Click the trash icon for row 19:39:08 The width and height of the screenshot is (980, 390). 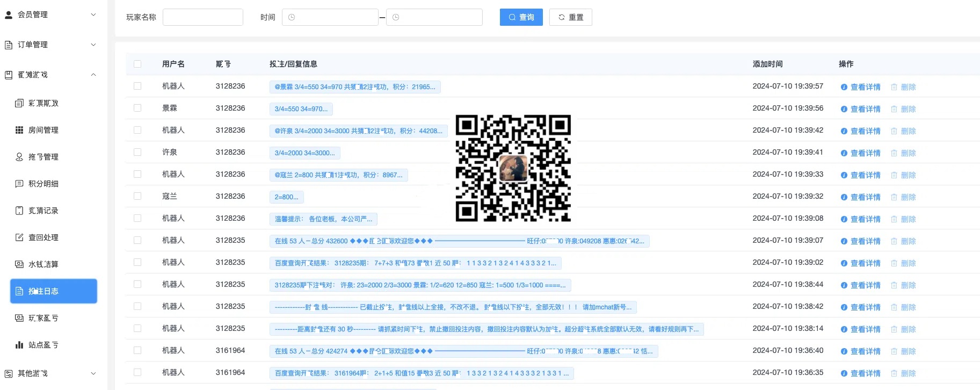click(x=894, y=219)
